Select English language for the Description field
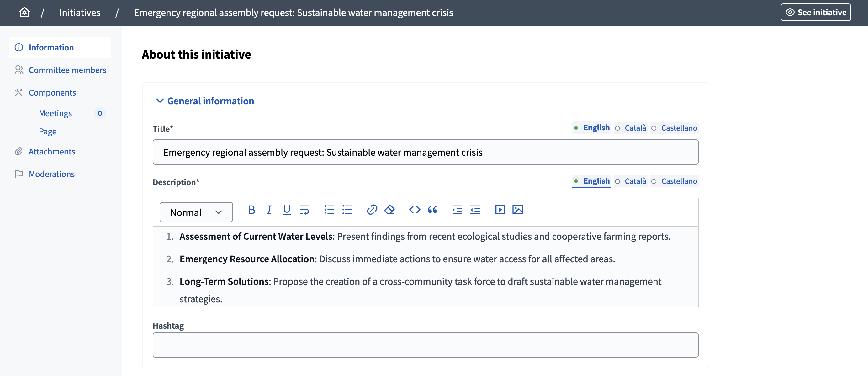Screen dimensions: 868x376 tap(591, 181)
